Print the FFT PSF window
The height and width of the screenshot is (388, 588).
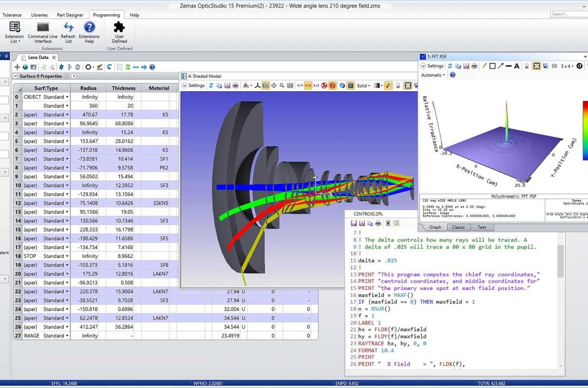click(474, 66)
